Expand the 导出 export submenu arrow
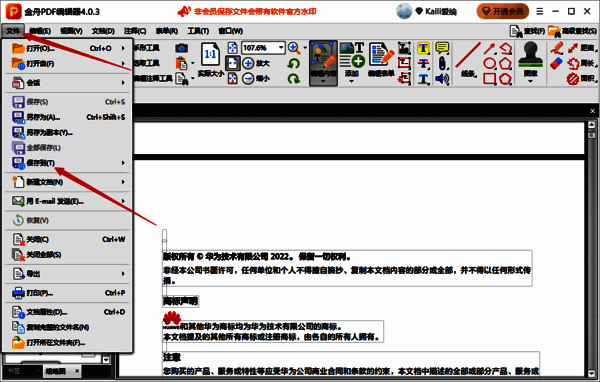This screenshot has width=600, height=382. (x=123, y=274)
